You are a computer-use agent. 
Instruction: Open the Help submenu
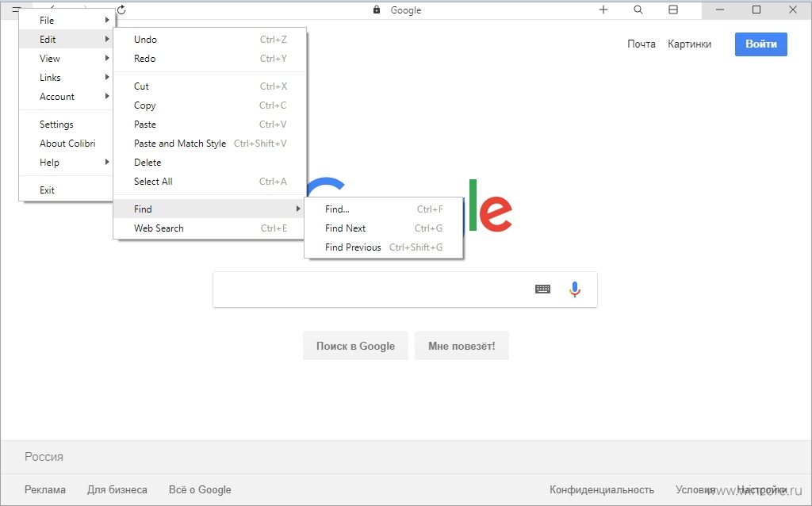tap(67, 163)
